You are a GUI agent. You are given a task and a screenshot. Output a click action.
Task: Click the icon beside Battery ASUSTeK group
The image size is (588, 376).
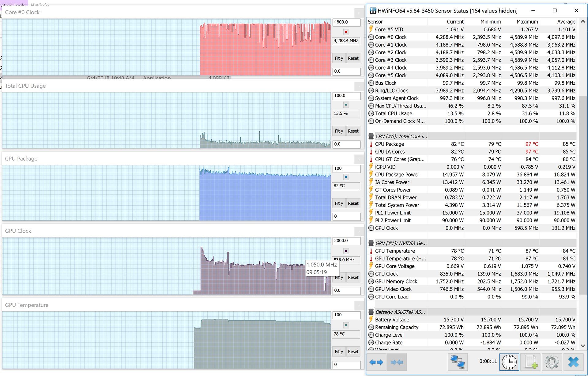[x=371, y=312]
